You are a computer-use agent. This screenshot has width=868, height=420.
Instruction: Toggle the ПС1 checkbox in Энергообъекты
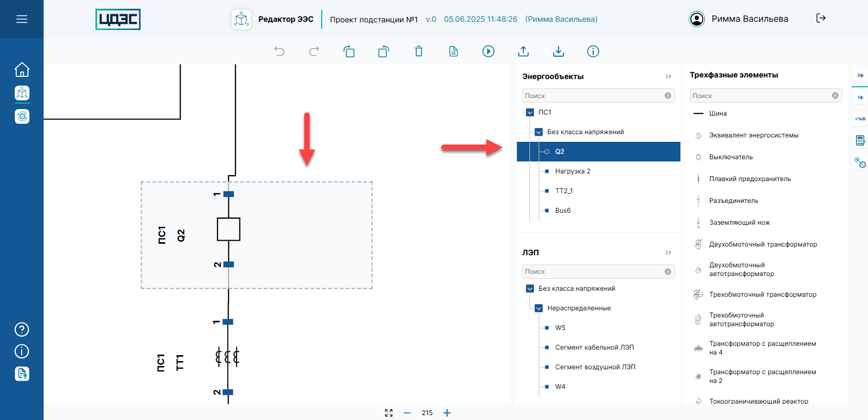click(530, 112)
